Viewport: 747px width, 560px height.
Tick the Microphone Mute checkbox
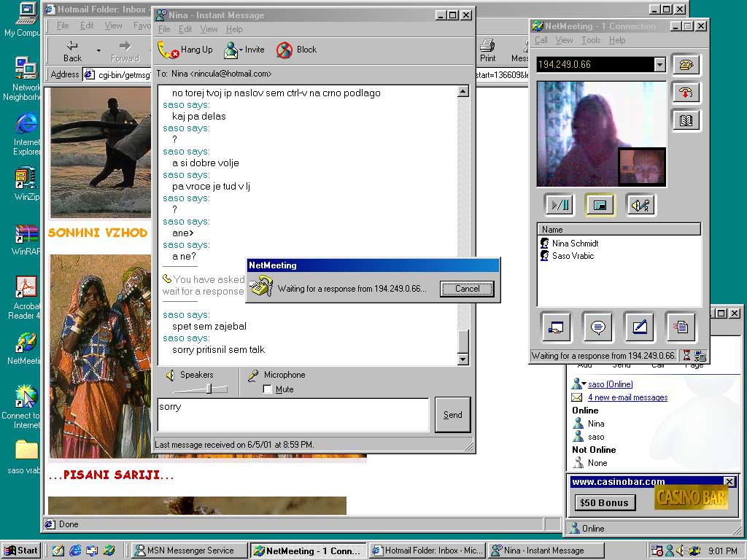click(268, 389)
